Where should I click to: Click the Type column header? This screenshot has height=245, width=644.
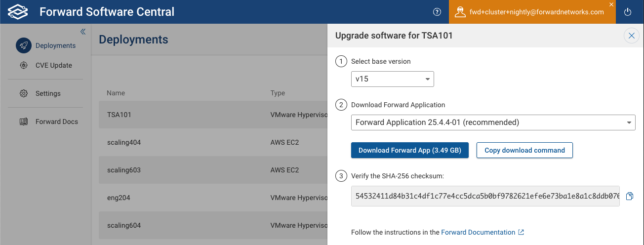pos(278,93)
